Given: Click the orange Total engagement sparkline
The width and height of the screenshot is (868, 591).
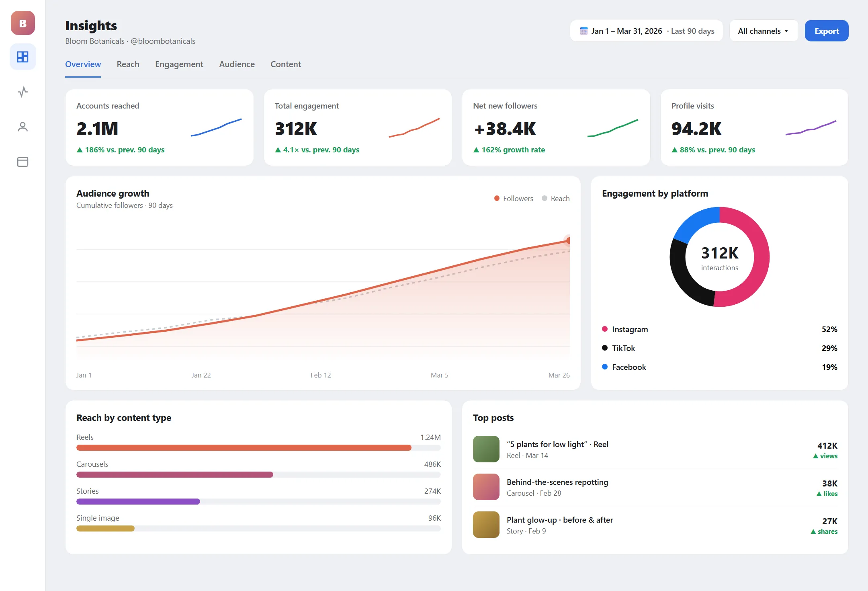Looking at the screenshot, I should 414,127.
